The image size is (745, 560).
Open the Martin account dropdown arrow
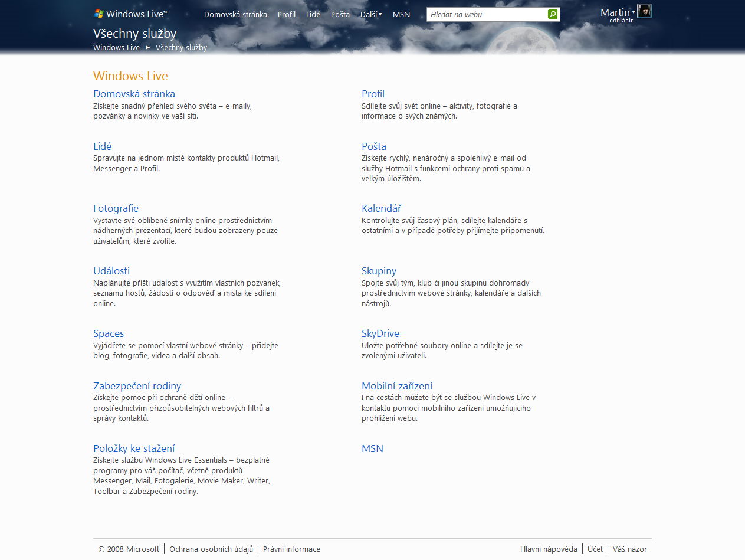(x=634, y=12)
